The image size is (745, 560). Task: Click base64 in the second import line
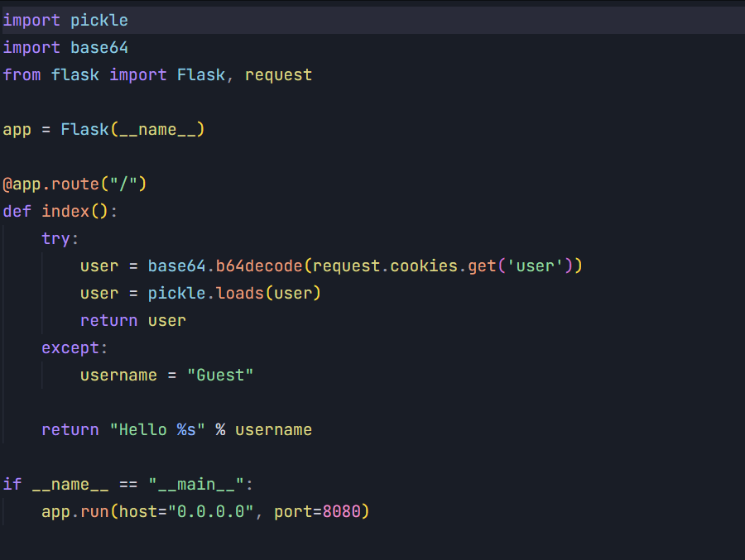click(99, 47)
